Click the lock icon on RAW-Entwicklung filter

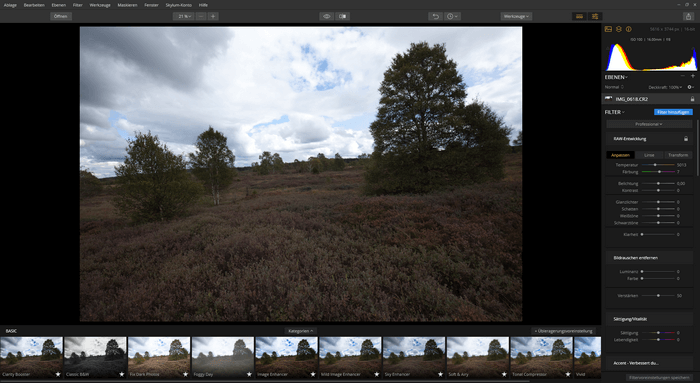(x=686, y=139)
